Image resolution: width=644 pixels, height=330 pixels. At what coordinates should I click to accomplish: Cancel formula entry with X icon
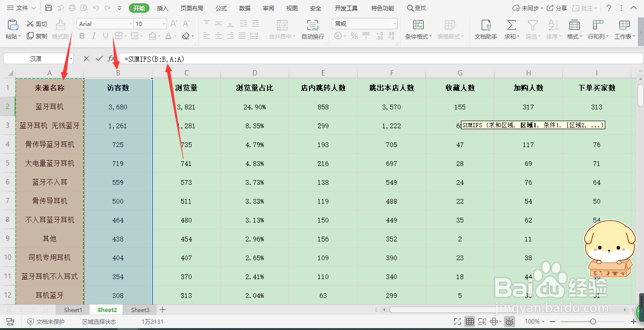point(86,58)
